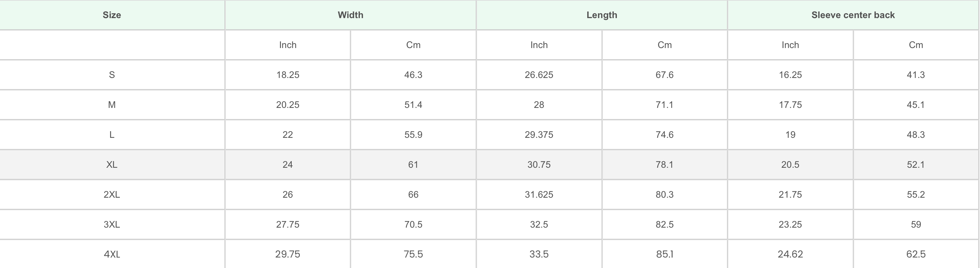Select the 55.9 cm width cell
980x268 pixels.
tap(413, 135)
